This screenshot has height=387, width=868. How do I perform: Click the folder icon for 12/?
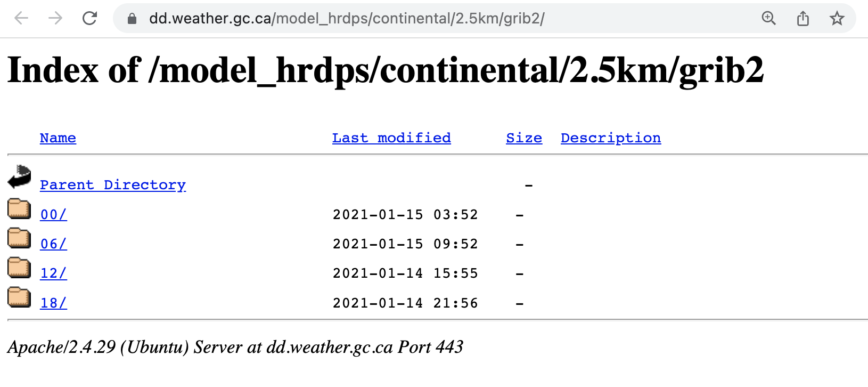19,267
